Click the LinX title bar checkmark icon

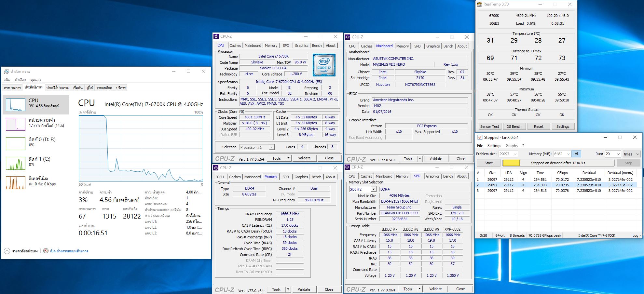point(480,138)
